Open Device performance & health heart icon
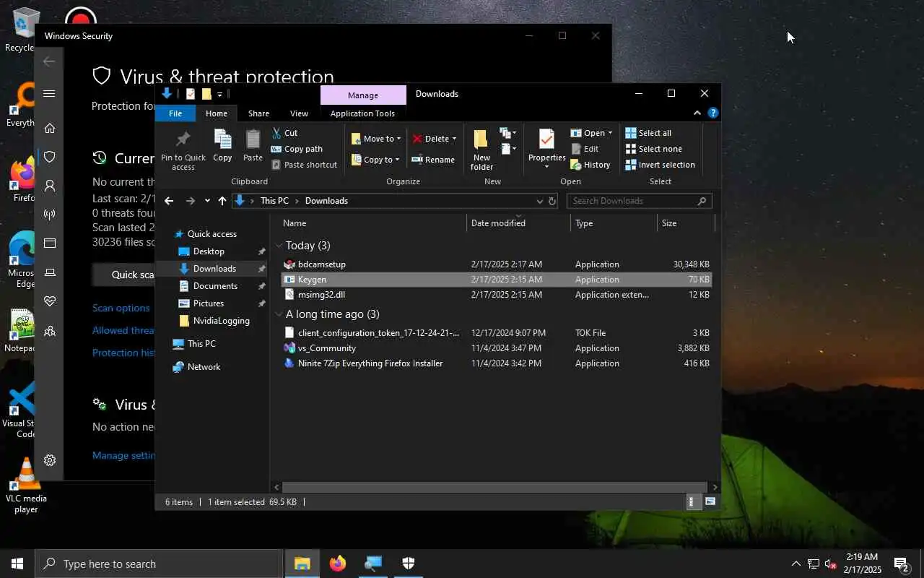 tap(50, 301)
